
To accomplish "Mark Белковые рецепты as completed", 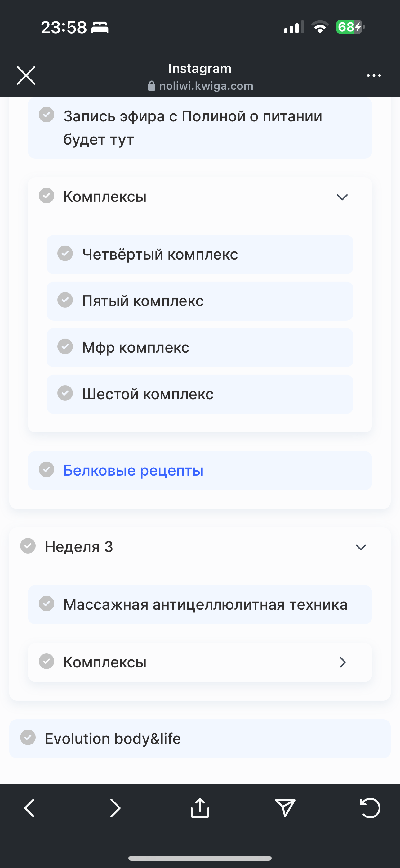I will coord(47,470).
